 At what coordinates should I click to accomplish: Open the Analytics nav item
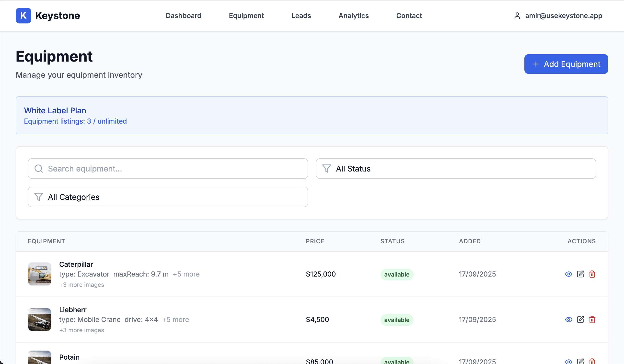pyautogui.click(x=353, y=16)
